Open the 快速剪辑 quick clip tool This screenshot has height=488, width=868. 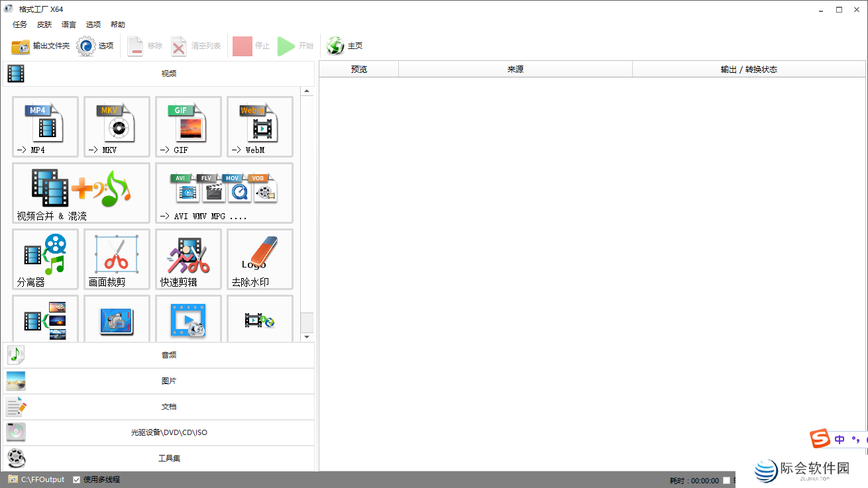tap(188, 259)
